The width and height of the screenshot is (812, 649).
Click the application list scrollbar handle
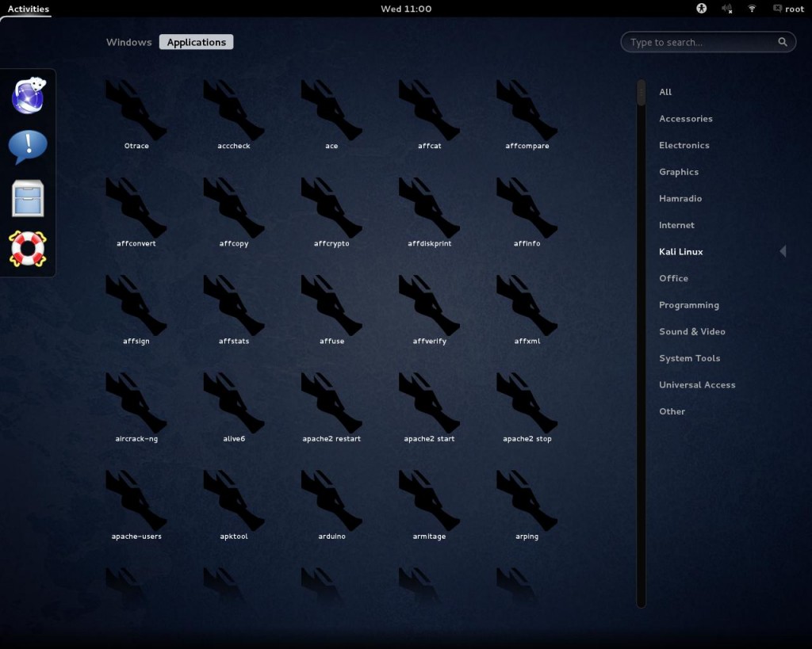tap(641, 92)
